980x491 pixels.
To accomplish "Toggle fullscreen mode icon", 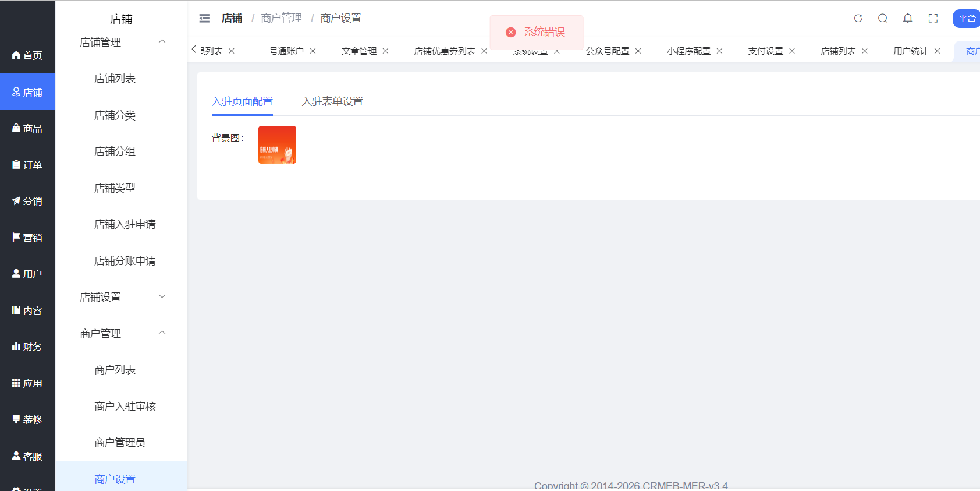I will (x=933, y=19).
